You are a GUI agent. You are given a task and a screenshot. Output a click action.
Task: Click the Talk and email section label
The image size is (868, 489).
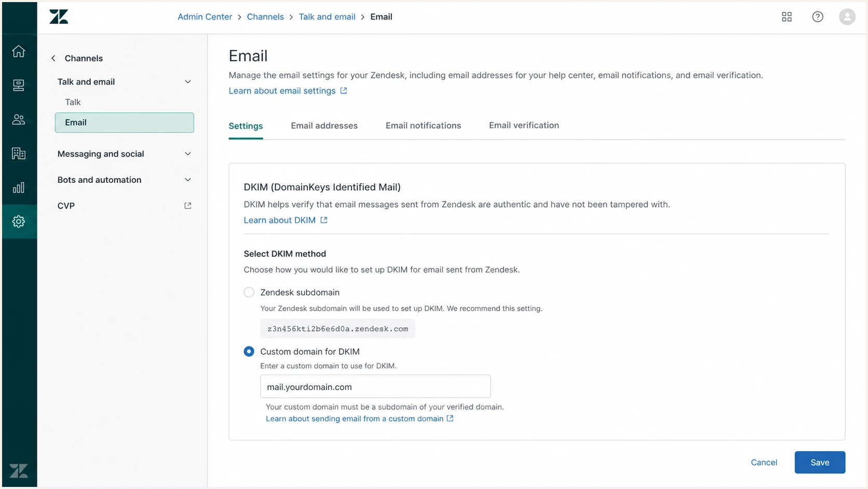(x=86, y=82)
